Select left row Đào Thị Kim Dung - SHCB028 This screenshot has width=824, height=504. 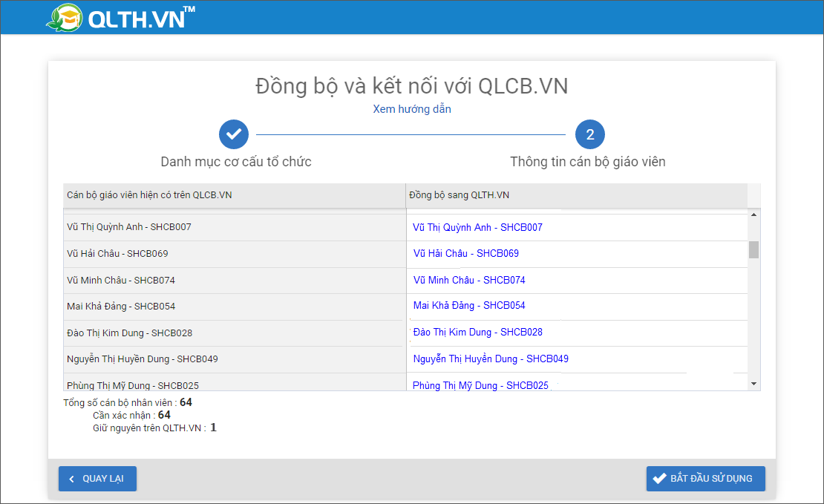click(x=235, y=333)
